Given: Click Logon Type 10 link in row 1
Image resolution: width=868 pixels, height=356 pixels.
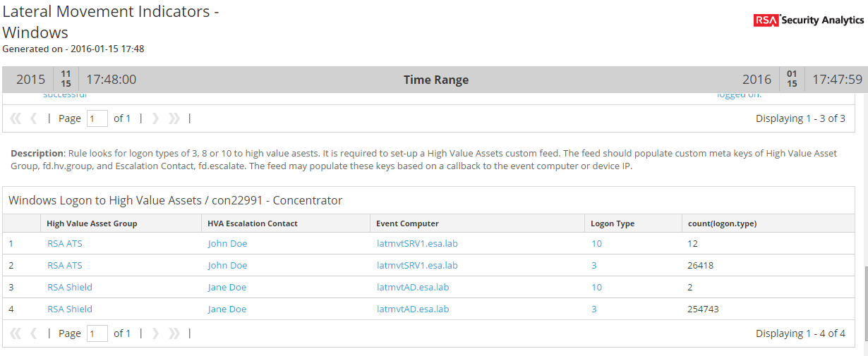Looking at the screenshot, I should pos(596,244).
